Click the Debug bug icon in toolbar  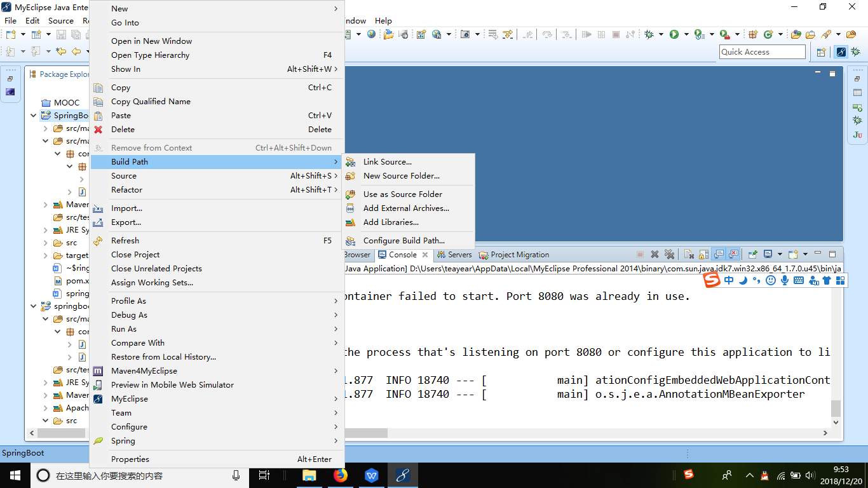[x=649, y=34]
